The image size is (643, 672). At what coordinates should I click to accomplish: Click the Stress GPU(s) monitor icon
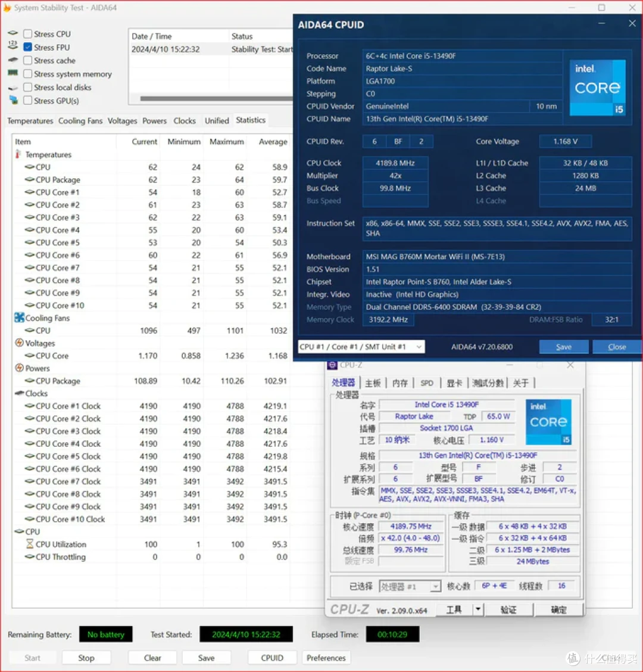click(13, 100)
